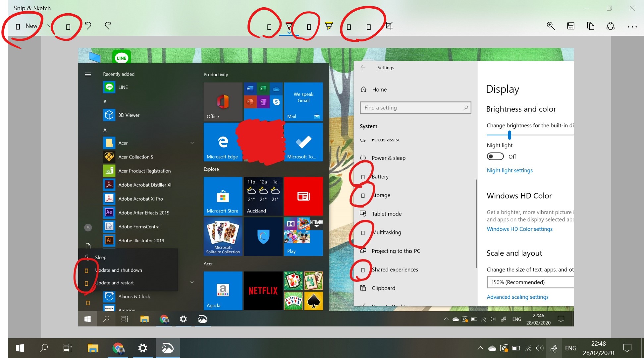Click the New snip button
644x358 pixels.
click(27, 26)
